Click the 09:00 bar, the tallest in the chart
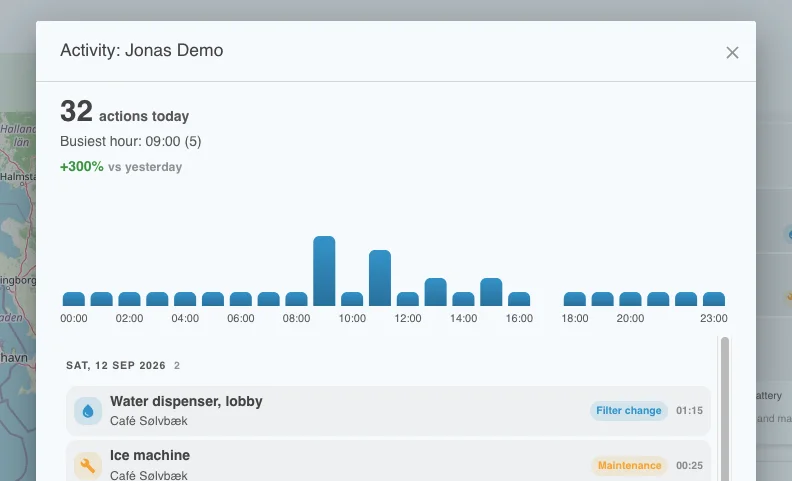 click(324, 271)
